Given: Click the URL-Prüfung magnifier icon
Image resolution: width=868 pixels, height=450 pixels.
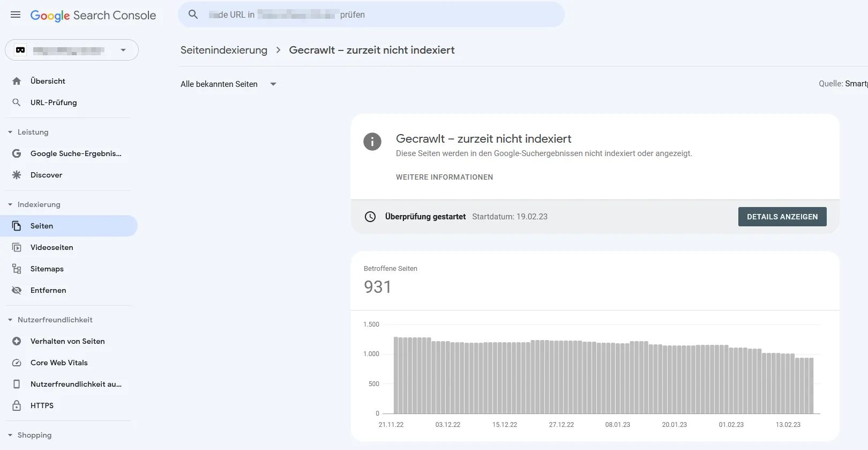Looking at the screenshot, I should [17, 102].
